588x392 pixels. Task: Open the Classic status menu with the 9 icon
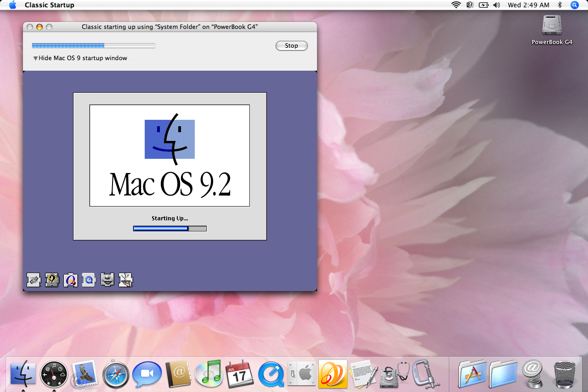[x=469, y=5]
